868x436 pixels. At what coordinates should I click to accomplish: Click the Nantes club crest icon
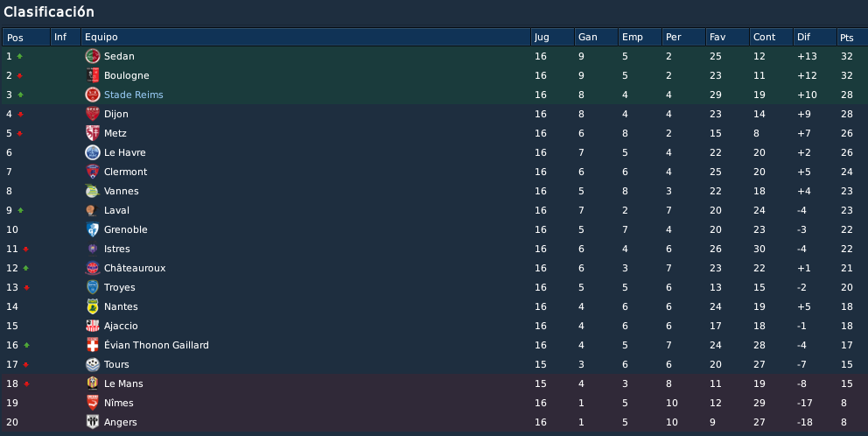click(93, 306)
